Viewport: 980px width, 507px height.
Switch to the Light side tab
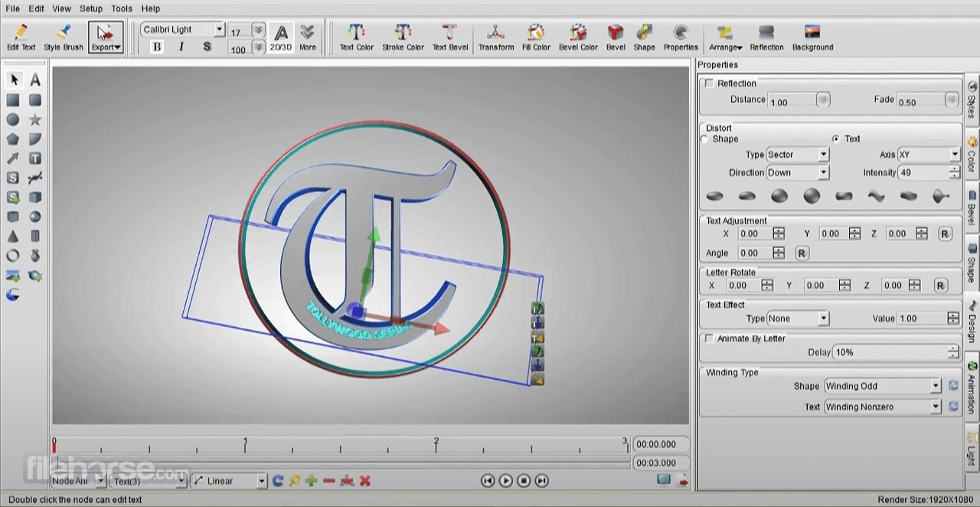(x=971, y=448)
